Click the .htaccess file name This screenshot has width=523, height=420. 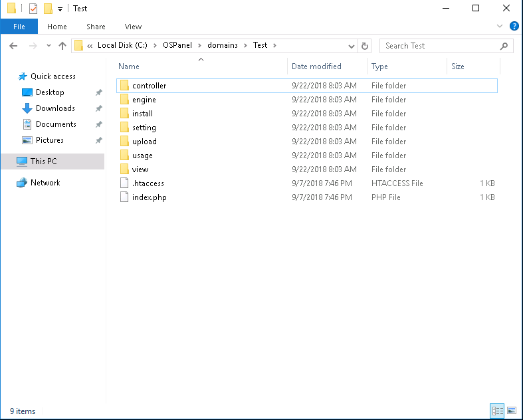click(x=148, y=183)
